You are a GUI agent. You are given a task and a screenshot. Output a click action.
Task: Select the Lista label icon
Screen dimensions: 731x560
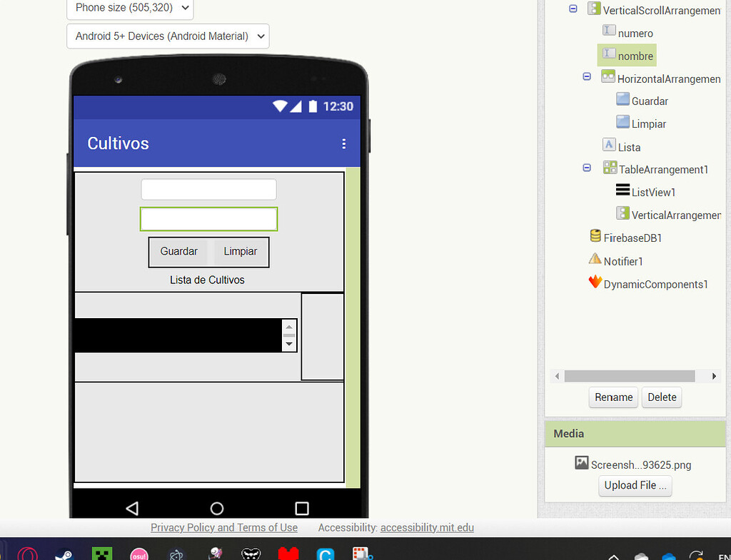609,145
